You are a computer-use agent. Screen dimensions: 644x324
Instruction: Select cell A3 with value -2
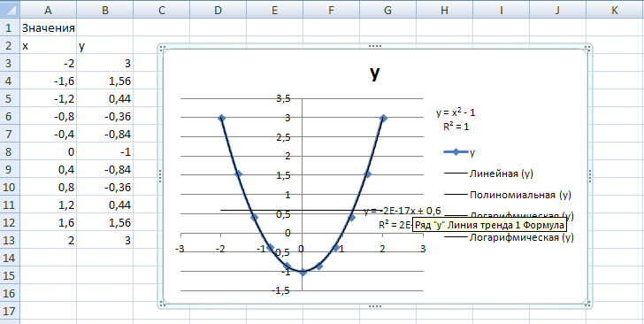tap(48, 64)
